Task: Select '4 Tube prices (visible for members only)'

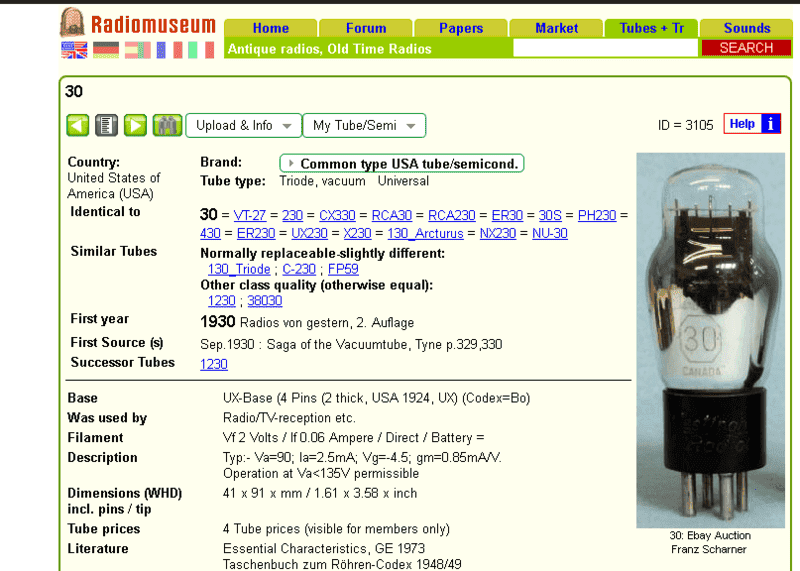Action: [x=336, y=529]
